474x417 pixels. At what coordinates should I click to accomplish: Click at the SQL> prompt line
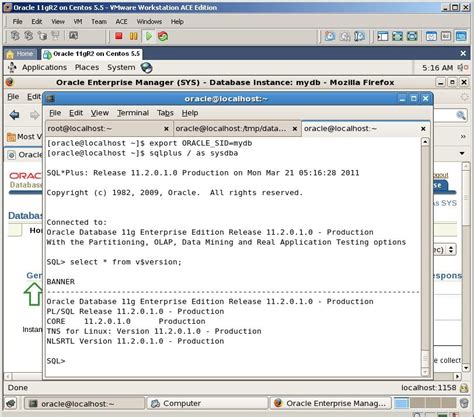point(56,361)
